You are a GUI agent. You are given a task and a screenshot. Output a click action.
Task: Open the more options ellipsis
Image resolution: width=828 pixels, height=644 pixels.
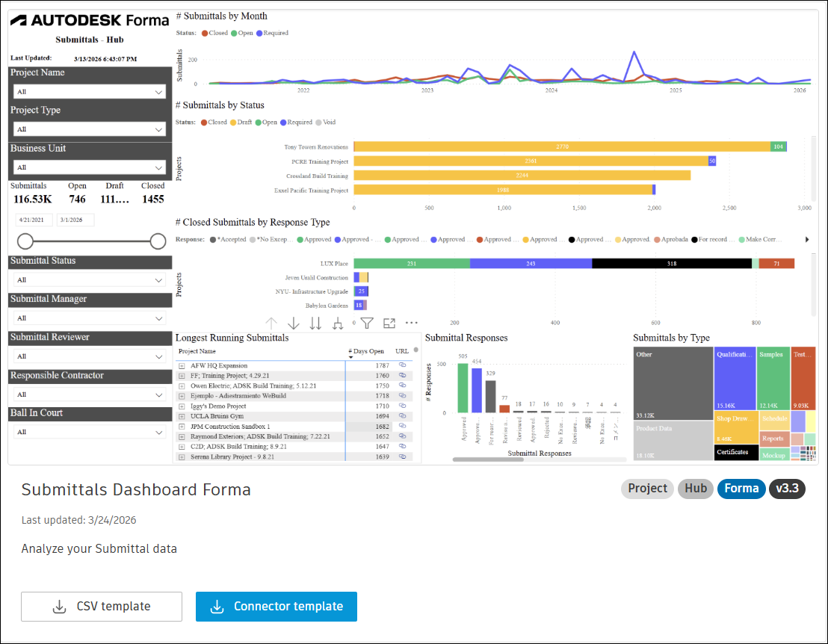coord(411,323)
